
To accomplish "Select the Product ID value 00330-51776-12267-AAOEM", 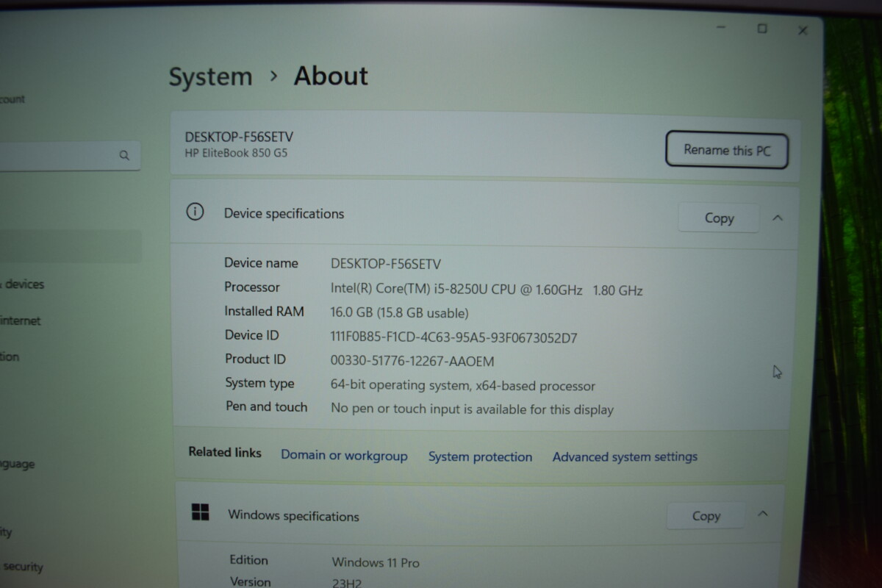I will coord(412,361).
